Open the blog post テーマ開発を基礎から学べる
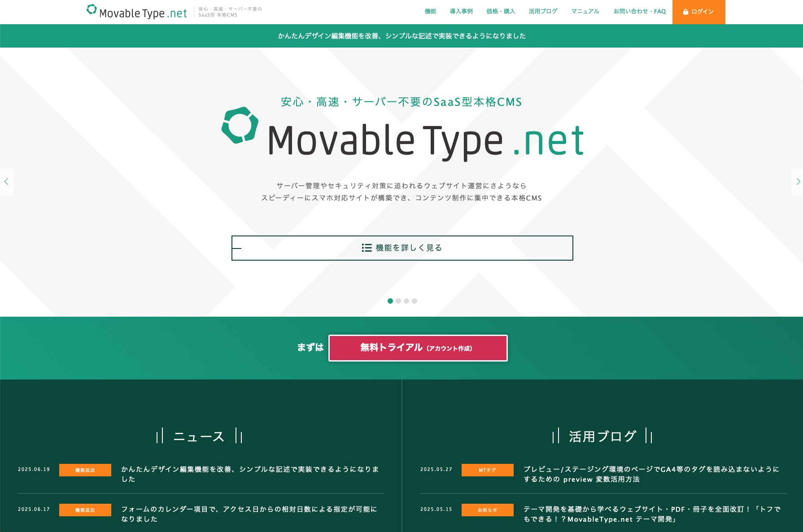The height and width of the screenshot is (532, 803). [652, 514]
